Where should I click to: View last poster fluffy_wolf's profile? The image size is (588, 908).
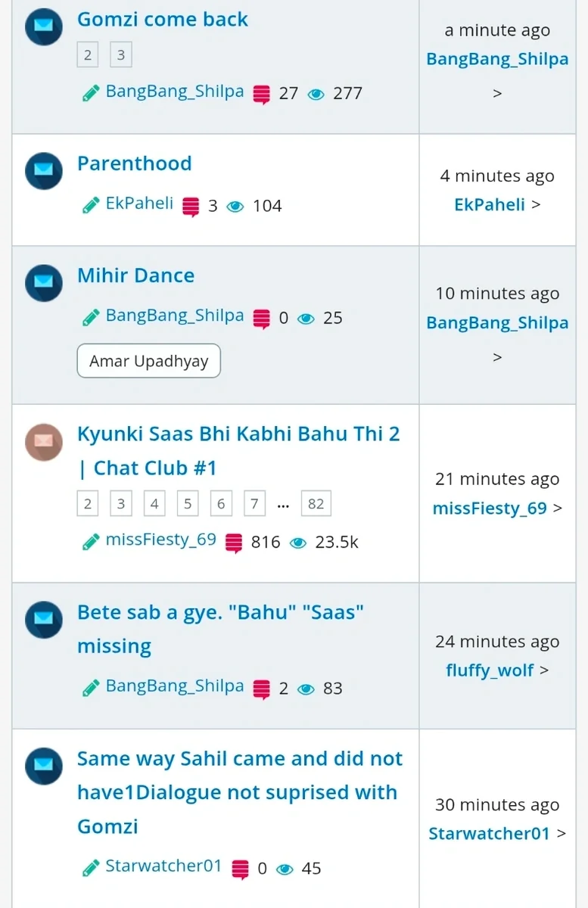click(490, 670)
